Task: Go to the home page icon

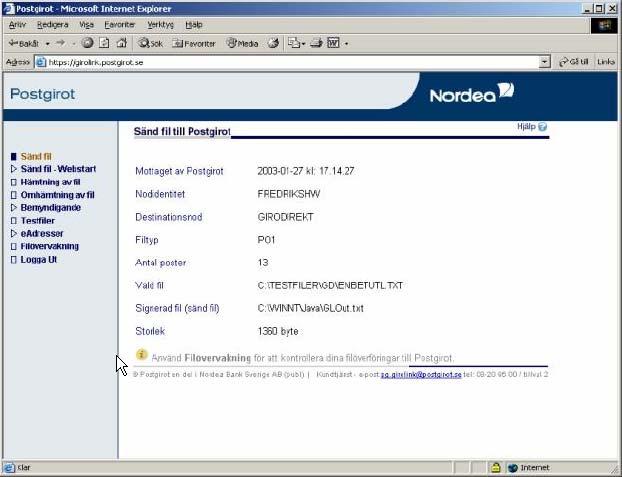Action: 122,43
